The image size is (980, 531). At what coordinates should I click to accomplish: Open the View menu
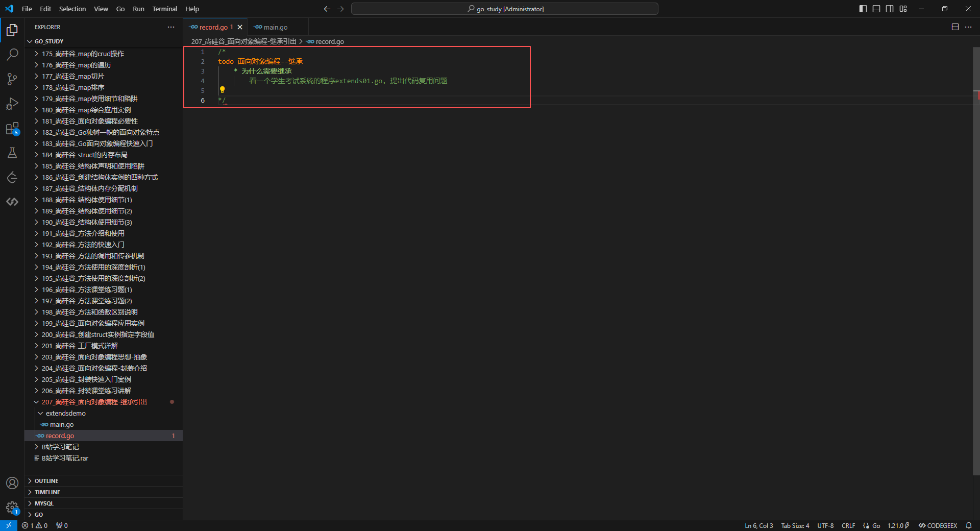[101, 9]
